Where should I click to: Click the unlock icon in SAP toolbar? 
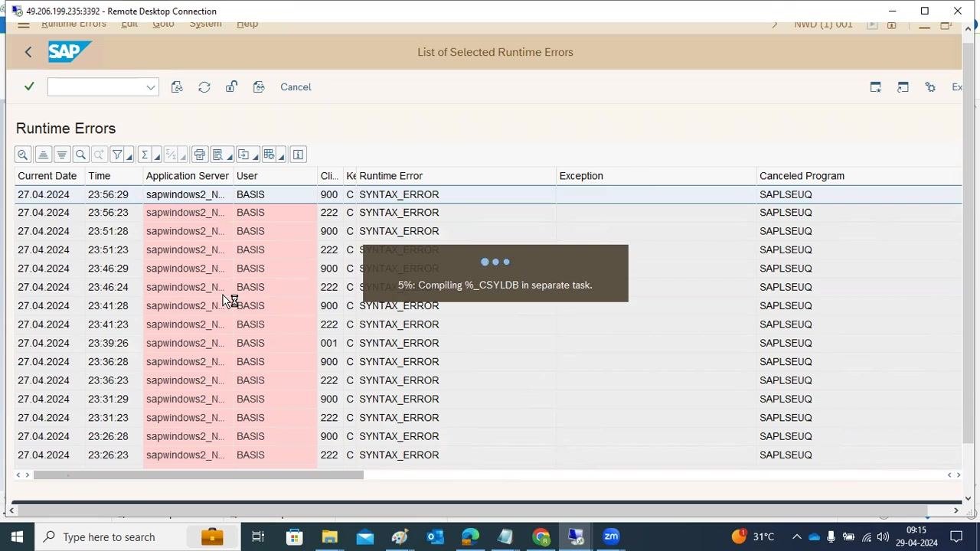click(x=231, y=87)
